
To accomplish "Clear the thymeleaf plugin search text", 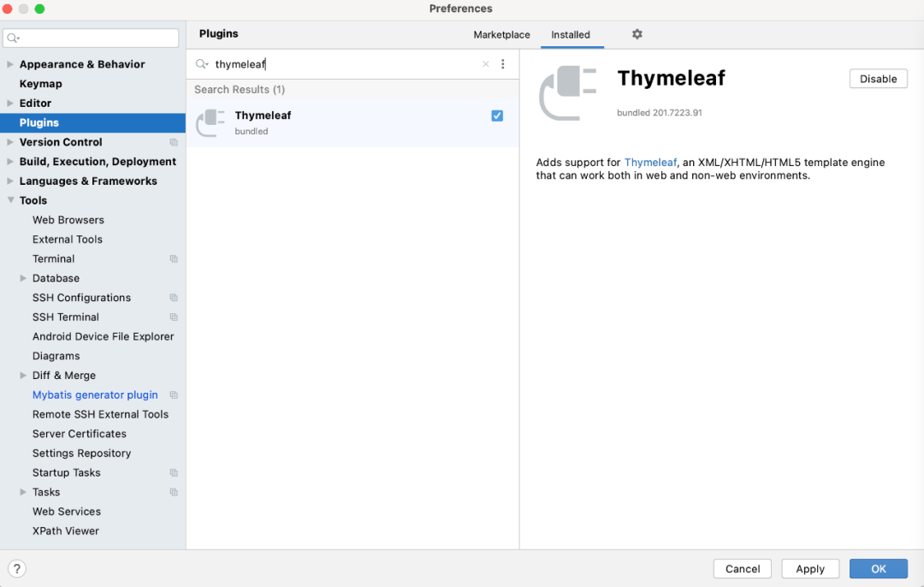I will (486, 64).
